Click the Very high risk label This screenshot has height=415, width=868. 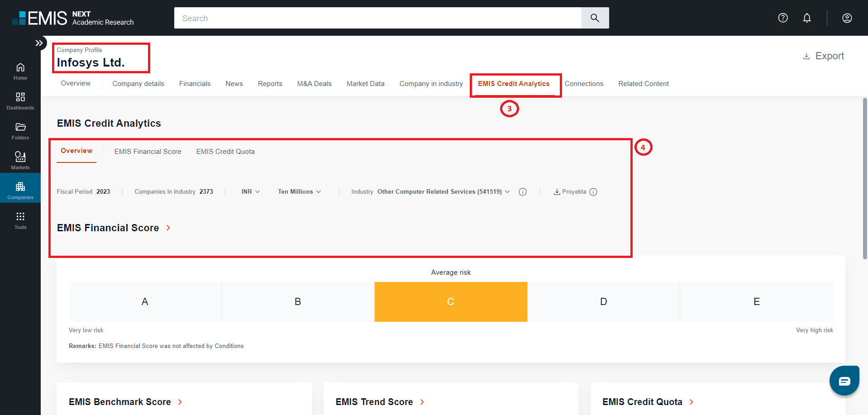click(815, 330)
